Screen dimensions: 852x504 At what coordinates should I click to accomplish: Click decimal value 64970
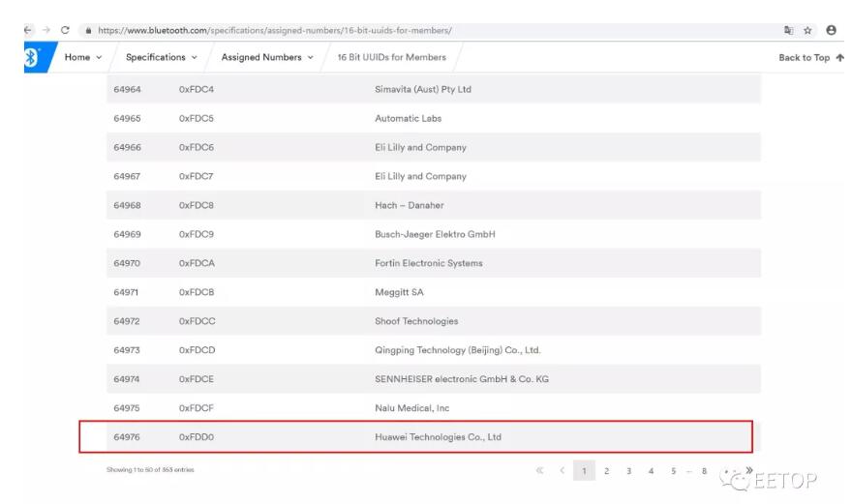coord(127,263)
